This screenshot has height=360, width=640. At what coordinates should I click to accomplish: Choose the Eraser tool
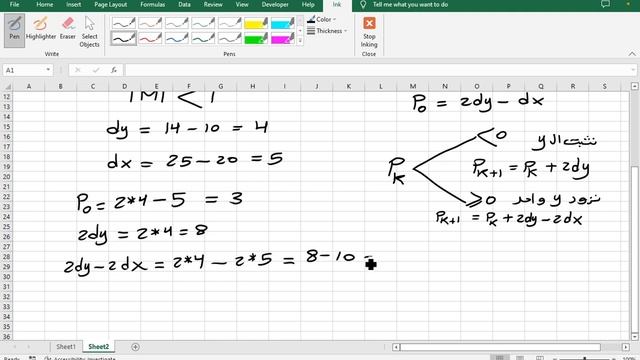click(67, 29)
